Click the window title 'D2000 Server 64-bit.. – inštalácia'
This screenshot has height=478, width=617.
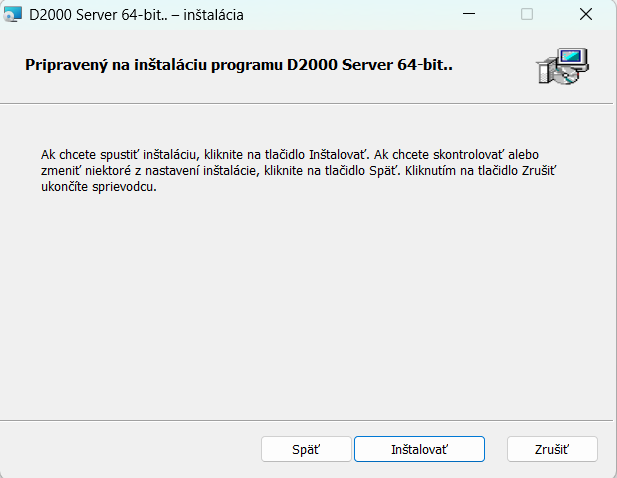[x=136, y=15]
